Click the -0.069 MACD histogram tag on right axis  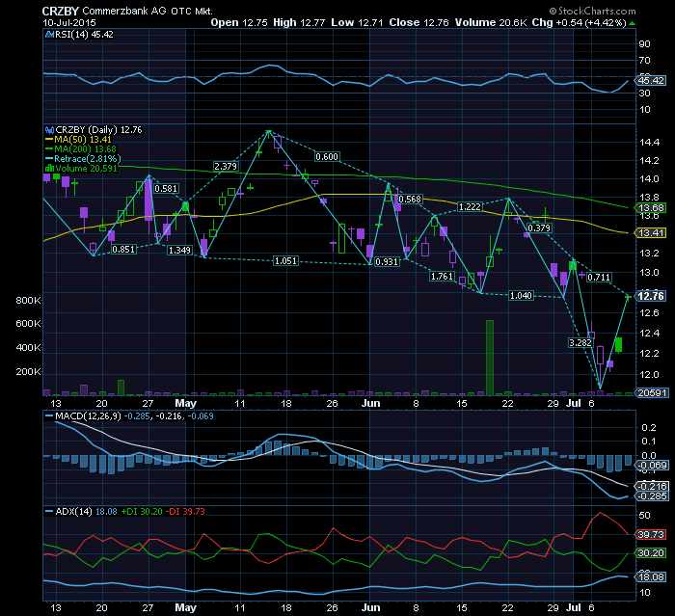[x=652, y=466]
